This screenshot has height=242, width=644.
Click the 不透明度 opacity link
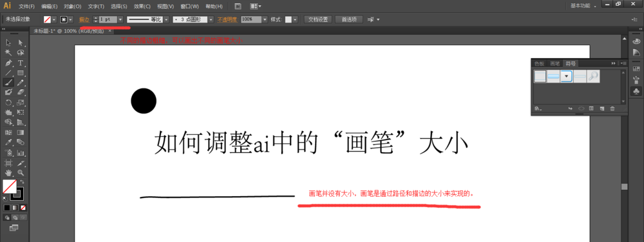coord(227,19)
